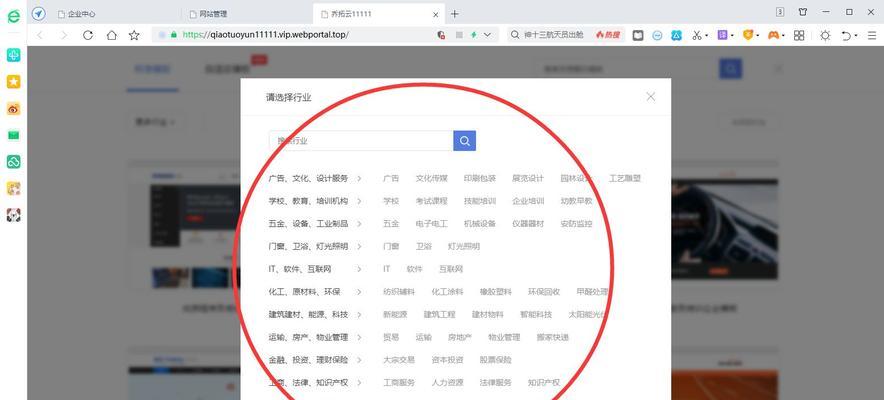Choose the 建筑工程 industry

(439, 314)
